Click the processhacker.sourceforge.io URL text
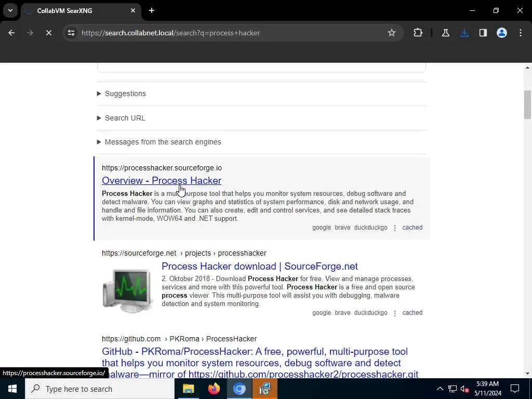 (162, 168)
